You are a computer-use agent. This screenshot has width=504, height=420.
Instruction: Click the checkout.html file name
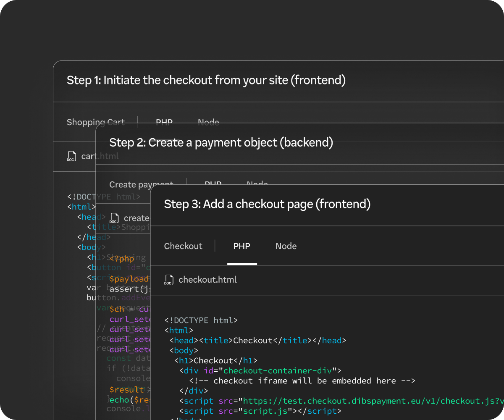click(207, 280)
